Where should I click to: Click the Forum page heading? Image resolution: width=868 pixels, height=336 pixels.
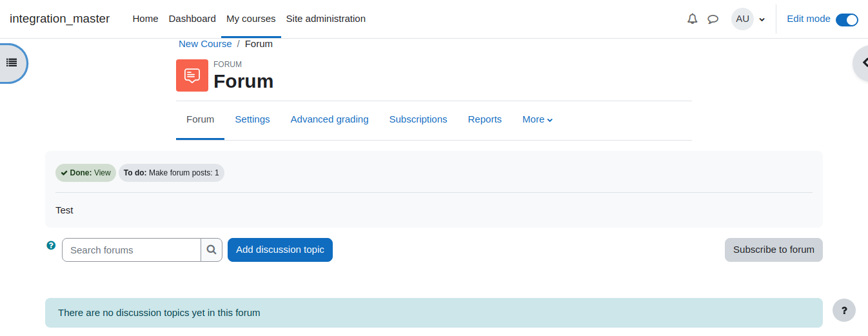(x=243, y=81)
